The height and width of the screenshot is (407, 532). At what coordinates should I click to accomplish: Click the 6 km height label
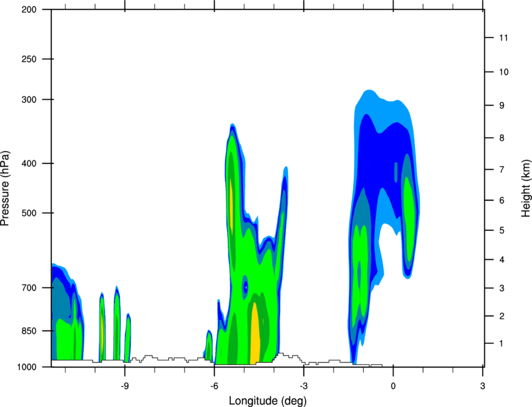click(x=502, y=200)
